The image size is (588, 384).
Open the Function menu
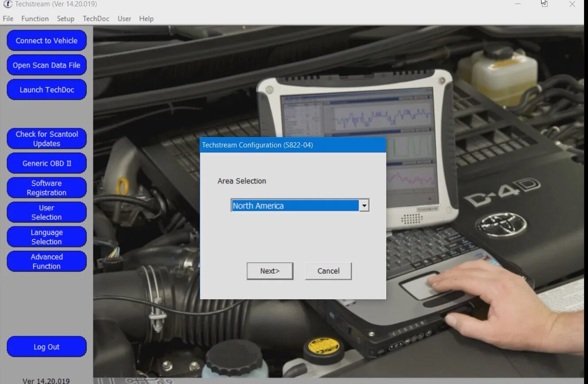[x=35, y=19]
